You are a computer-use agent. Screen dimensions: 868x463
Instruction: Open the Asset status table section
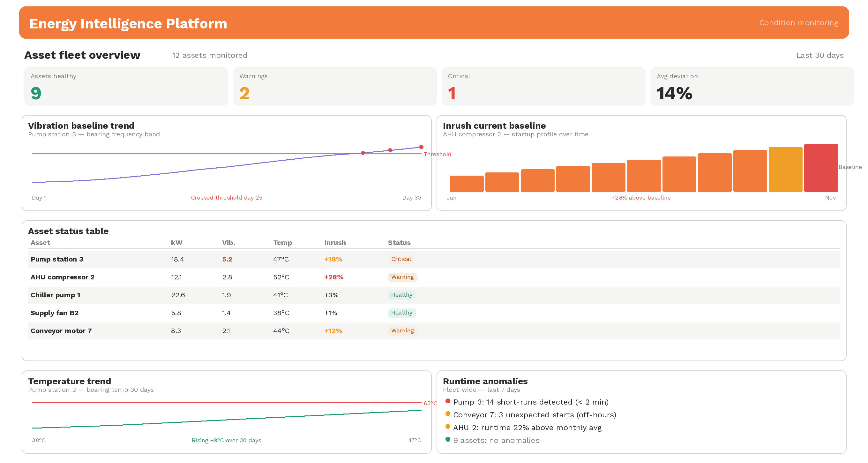(68, 231)
